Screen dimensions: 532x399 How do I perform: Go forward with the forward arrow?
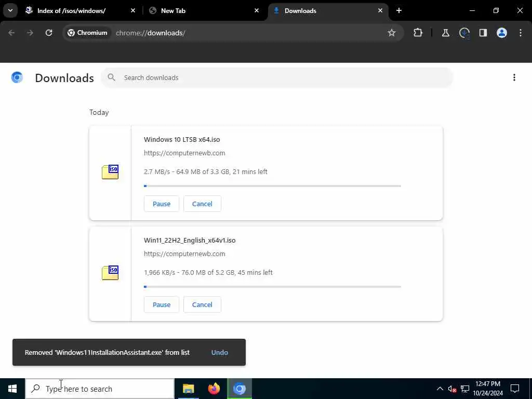pyautogui.click(x=30, y=33)
